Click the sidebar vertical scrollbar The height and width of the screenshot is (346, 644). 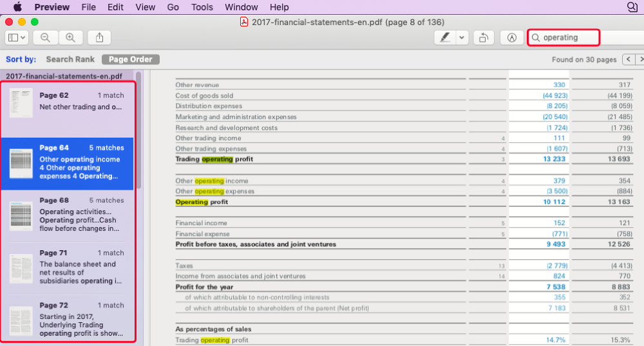pos(138,129)
